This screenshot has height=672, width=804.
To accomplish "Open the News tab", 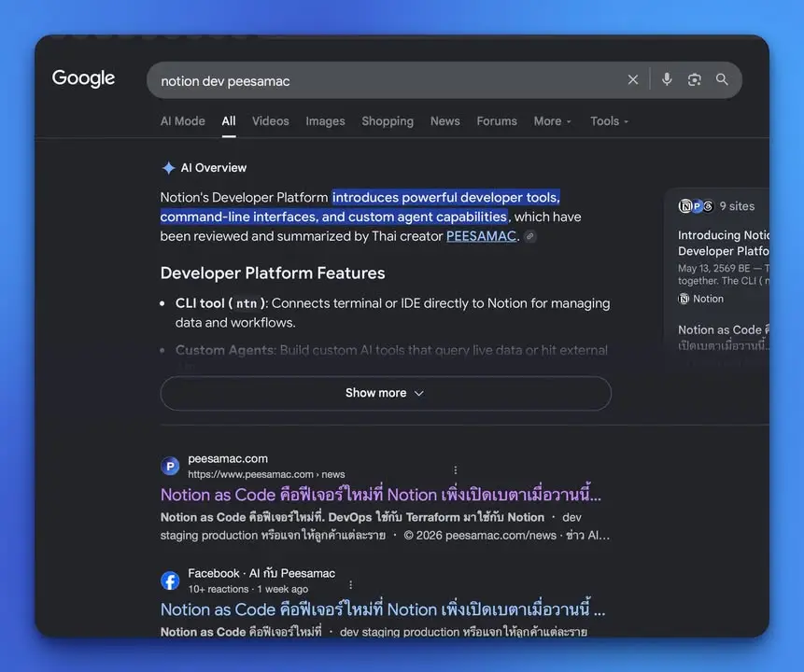I will click(445, 121).
